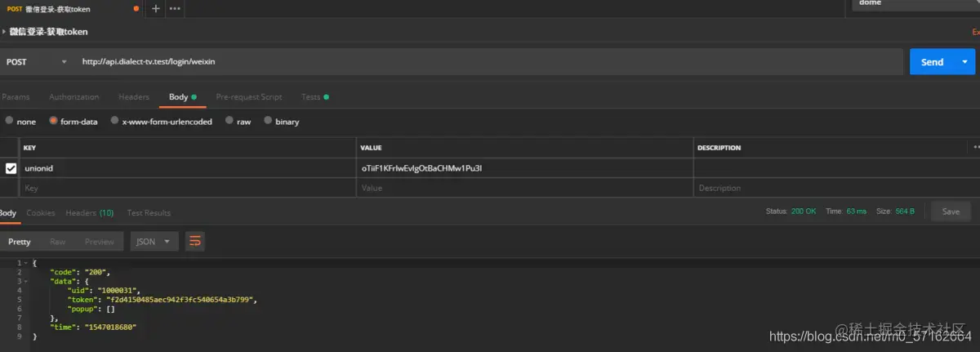Click the "time": "1547018680" line

tap(93, 327)
